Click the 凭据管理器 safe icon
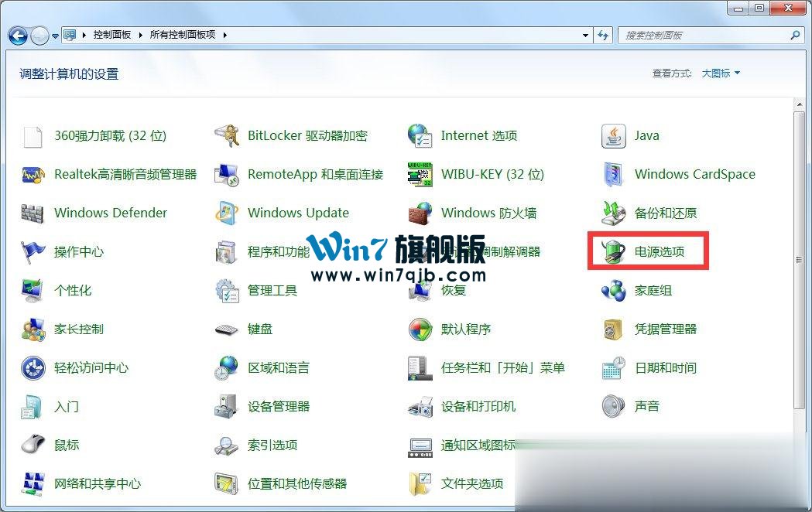The image size is (812, 512). (614, 329)
